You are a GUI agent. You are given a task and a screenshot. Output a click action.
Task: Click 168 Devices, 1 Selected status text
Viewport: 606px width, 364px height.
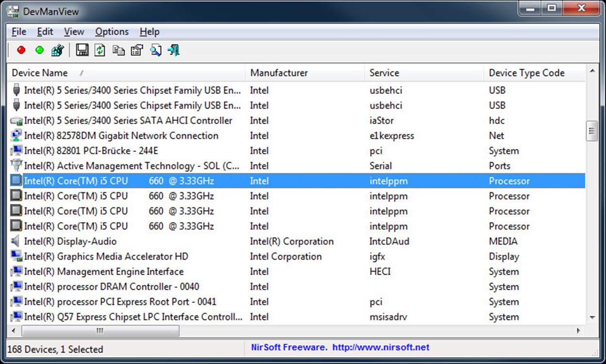(55, 349)
